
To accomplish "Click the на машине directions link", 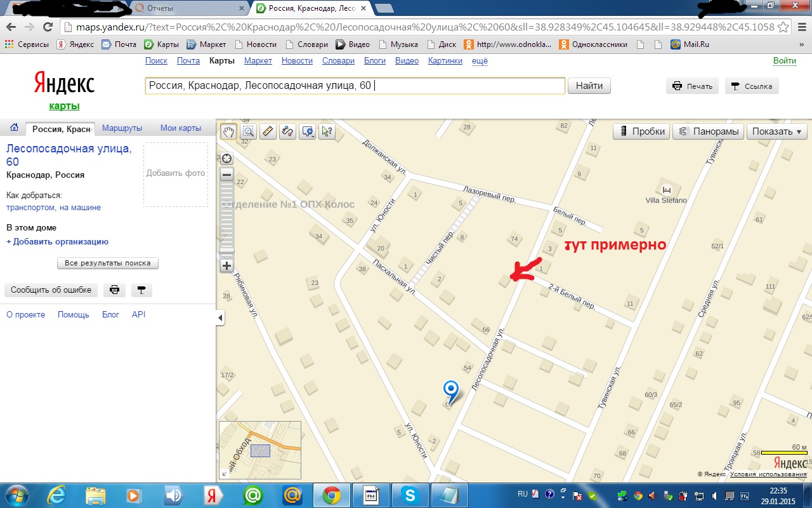I will [x=81, y=208].
